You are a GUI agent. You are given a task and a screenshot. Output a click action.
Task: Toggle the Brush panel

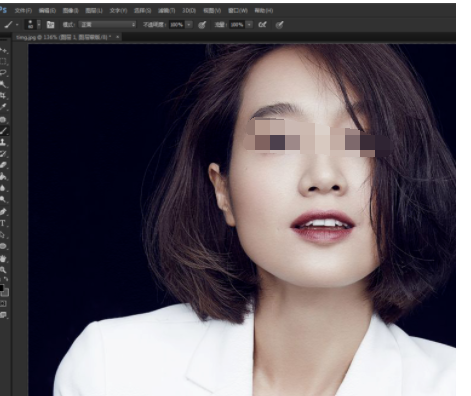point(50,25)
